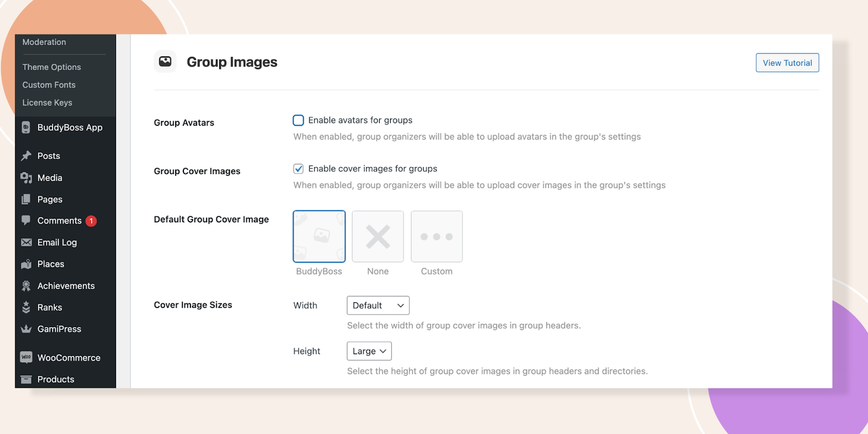Click the Pages icon in sidebar
The image size is (868, 434).
click(x=26, y=199)
